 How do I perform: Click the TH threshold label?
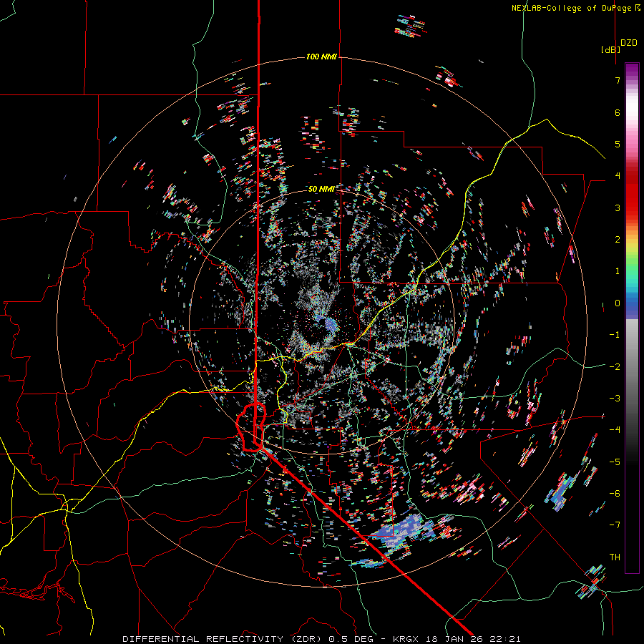(615, 557)
